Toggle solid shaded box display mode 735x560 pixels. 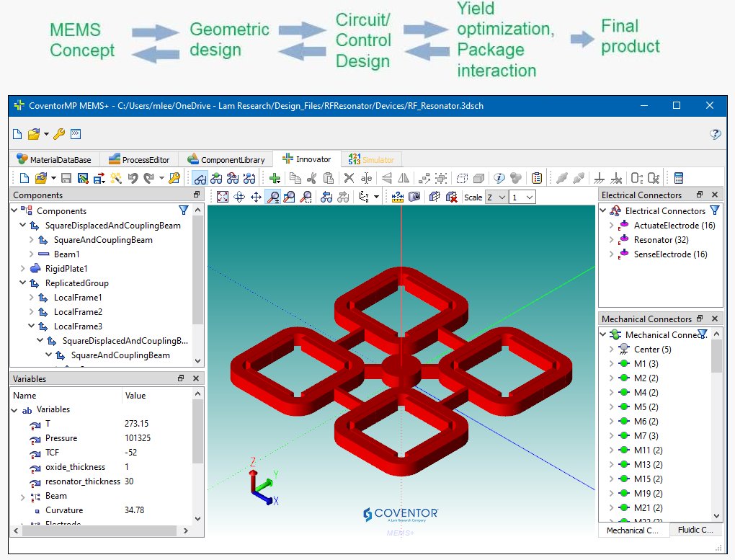pyautogui.click(x=478, y=178)
